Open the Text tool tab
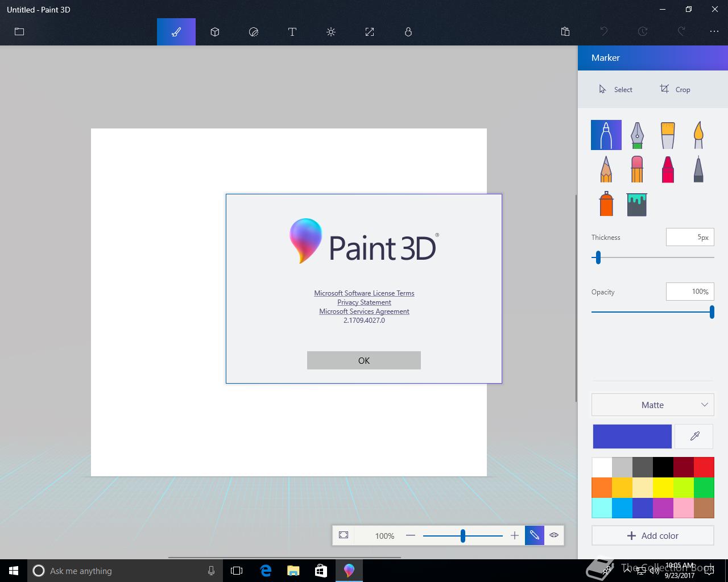Image resolution: width=728 pixels, height=582 pixels. pyautogui.click(x=292, y=32)
